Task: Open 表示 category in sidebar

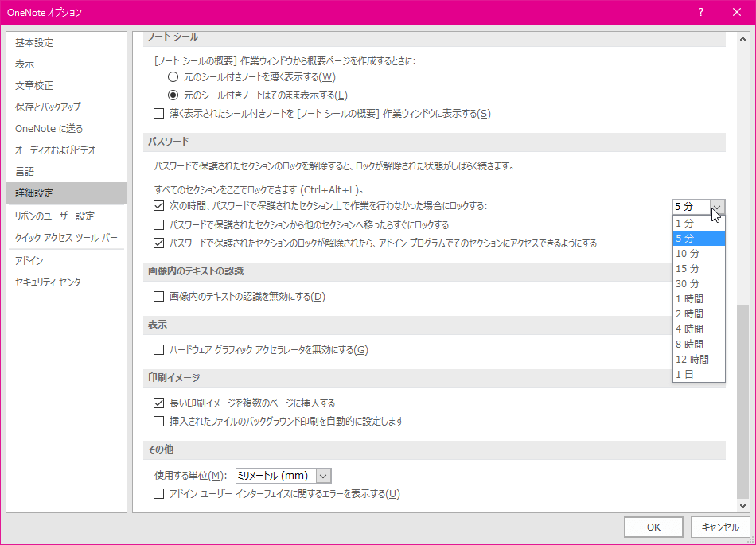Action: [67, 64]
